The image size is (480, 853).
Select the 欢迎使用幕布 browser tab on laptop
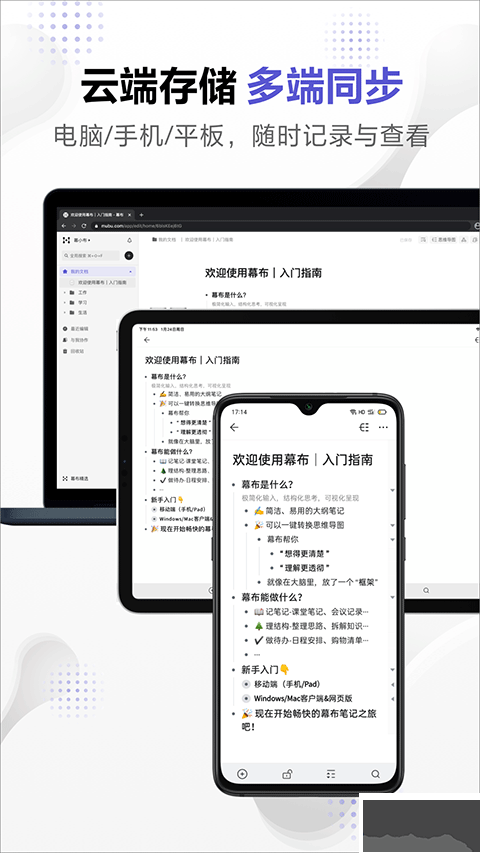click(96, 215)
